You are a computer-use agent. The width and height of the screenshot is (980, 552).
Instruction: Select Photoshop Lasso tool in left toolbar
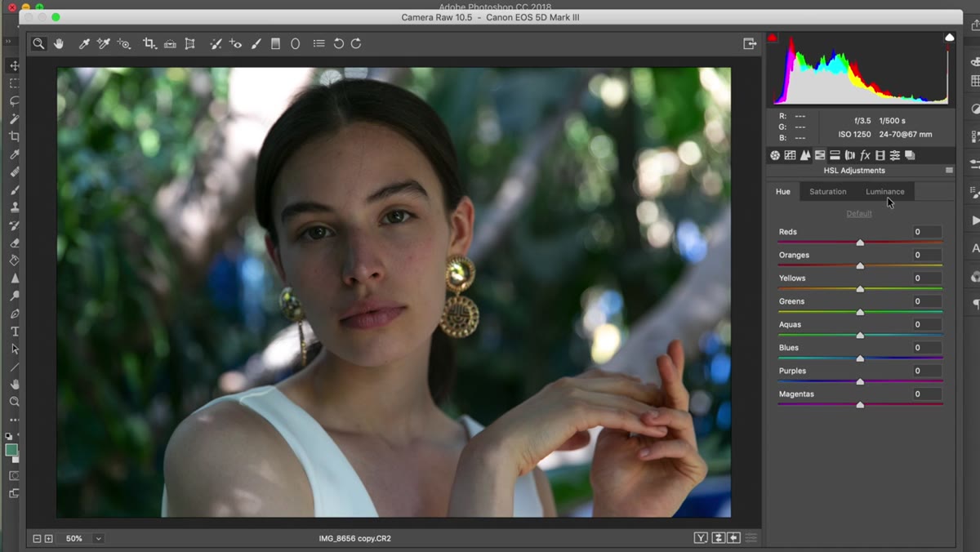point(14,101)
